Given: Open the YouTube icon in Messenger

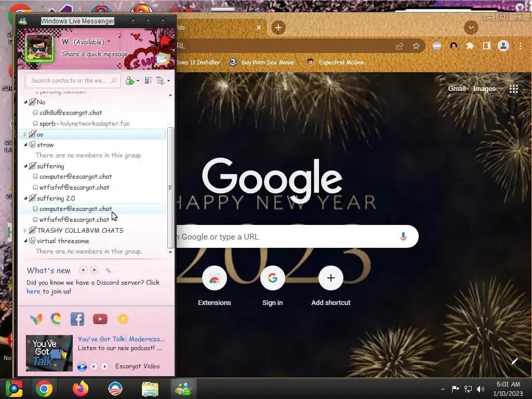Looking at the screenshot, I should pos(100,320).
